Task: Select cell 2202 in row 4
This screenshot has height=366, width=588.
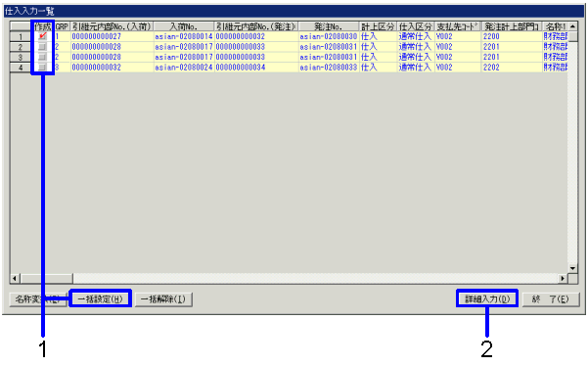Action: pyautogui.click(x=512, y=68)
